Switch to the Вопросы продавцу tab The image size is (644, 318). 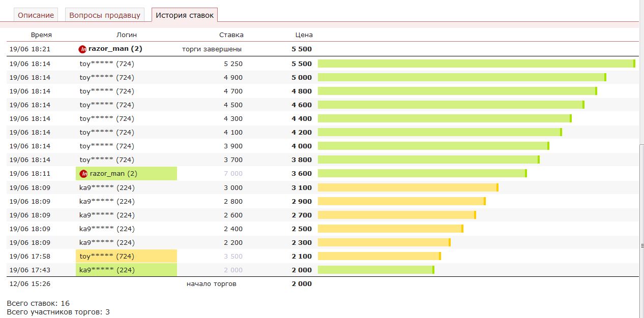pyautogui.click(x=104, y=15)
